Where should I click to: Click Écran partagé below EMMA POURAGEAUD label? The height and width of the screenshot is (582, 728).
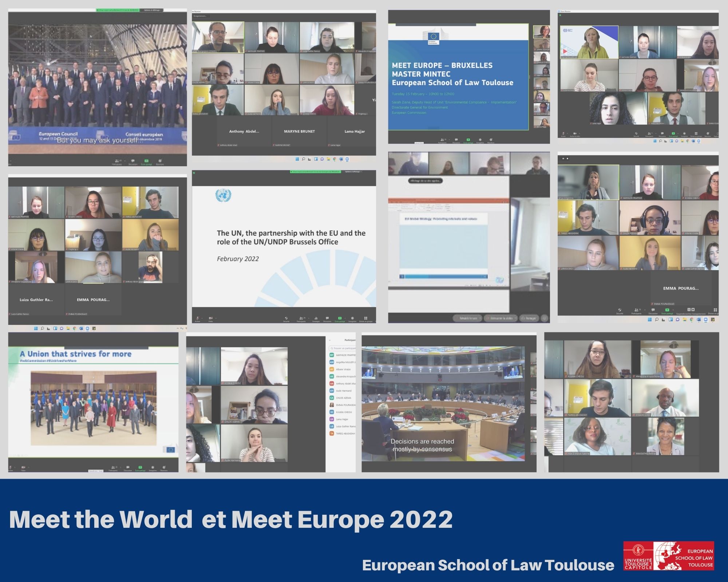click(667, 311)
